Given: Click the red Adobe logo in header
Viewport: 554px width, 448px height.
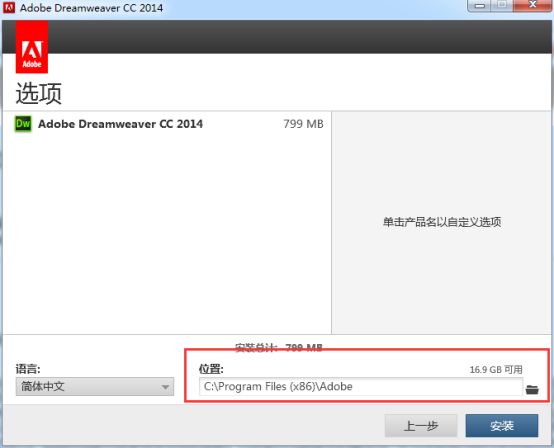Looking at the screenshot, I should (32, 47).
